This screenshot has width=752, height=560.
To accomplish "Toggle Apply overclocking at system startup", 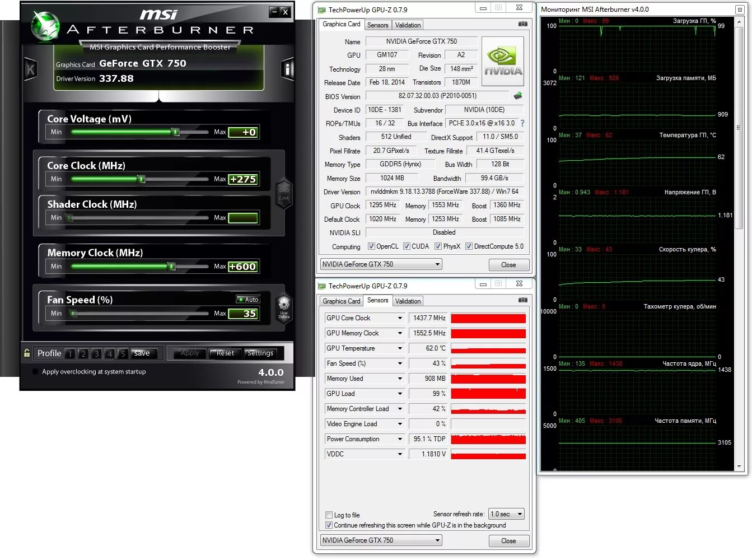I will pos(36,372).
